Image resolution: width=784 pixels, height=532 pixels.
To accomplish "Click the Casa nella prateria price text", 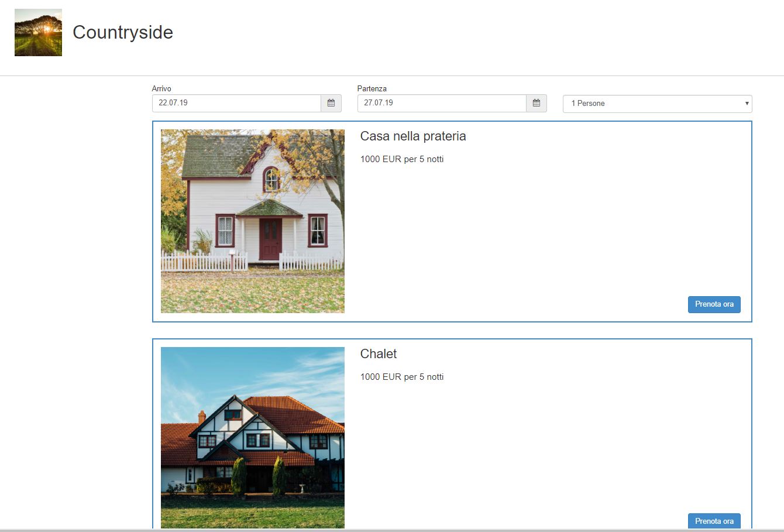I will (402, 159).
